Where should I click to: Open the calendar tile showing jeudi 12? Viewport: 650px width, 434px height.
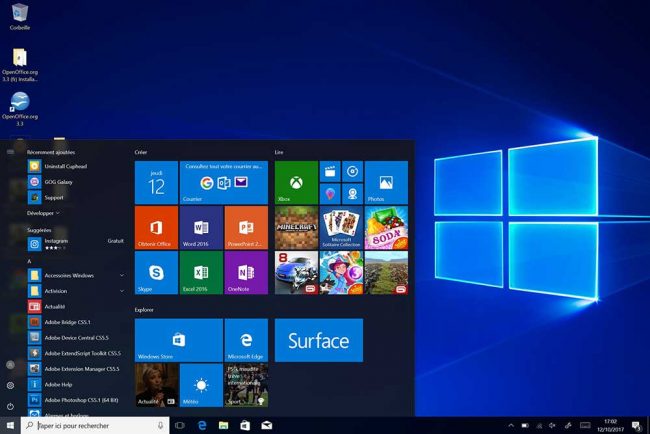tap(156, 182)
